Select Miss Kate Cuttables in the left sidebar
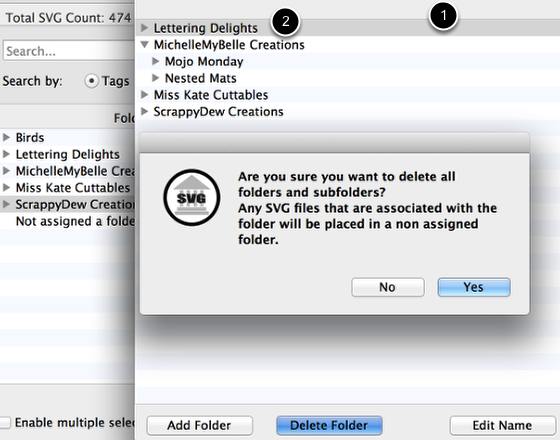Screen dimensions: 560x440 click(72, 188)
